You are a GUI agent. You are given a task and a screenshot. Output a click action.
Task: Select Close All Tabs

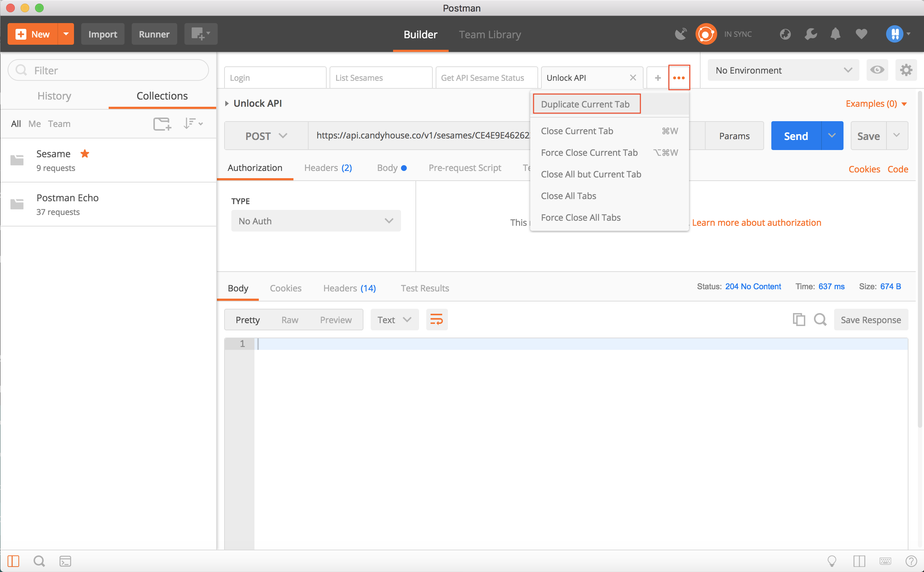[x=609, y=195]
